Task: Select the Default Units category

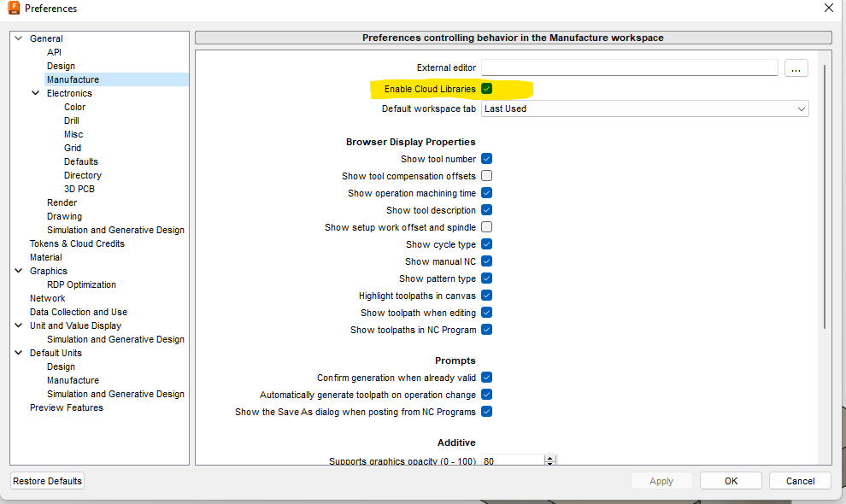Action: point(56,353)
